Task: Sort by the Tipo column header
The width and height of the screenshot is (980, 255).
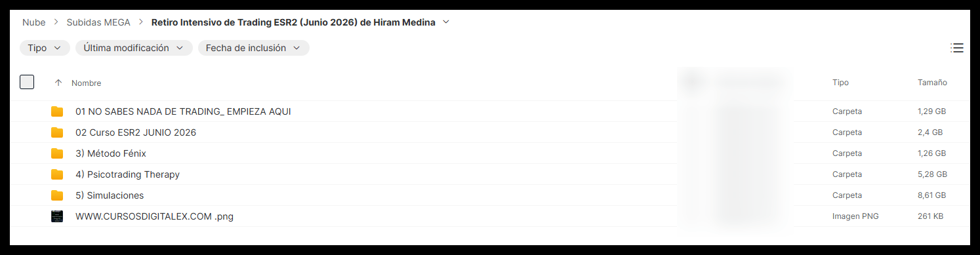Action: click(x=840, y=83)
